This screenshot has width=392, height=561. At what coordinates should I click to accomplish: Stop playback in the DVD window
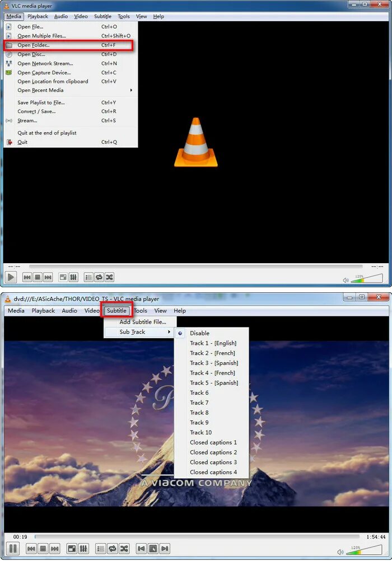point(43,549)
